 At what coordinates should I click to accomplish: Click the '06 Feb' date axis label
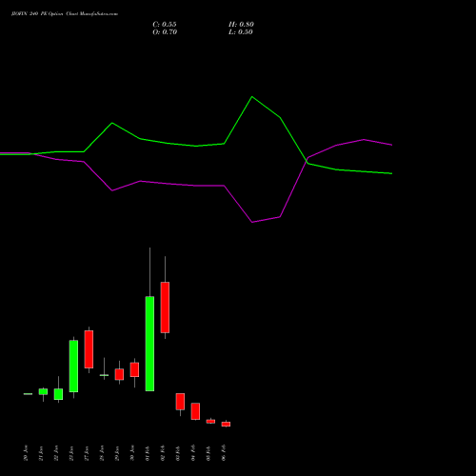(224, 453)
